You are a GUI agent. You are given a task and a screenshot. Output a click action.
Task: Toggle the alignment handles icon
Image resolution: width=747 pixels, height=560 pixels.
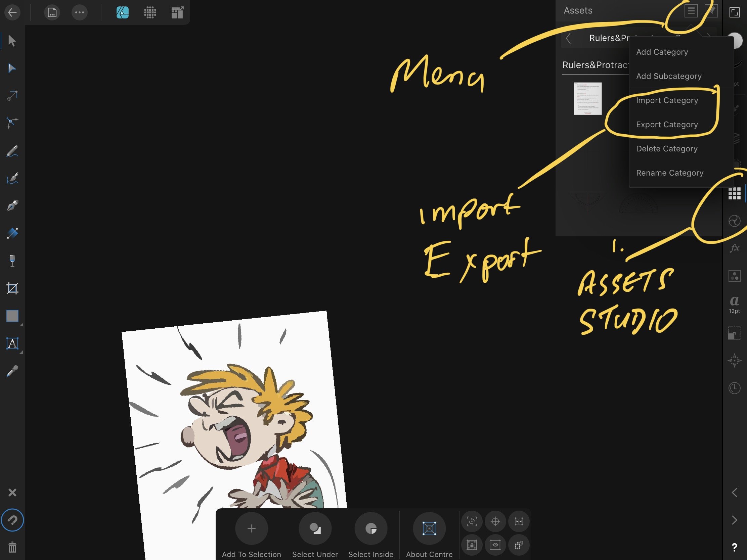point(519,521)
